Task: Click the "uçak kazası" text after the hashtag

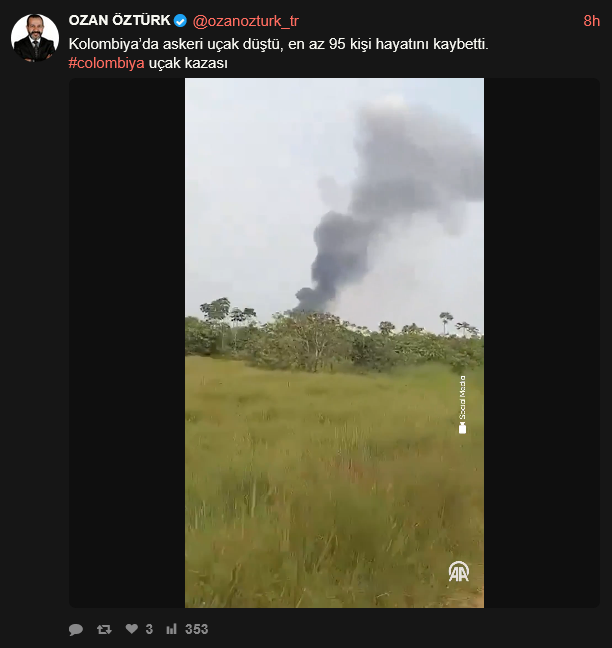Action: coord(188,63)
